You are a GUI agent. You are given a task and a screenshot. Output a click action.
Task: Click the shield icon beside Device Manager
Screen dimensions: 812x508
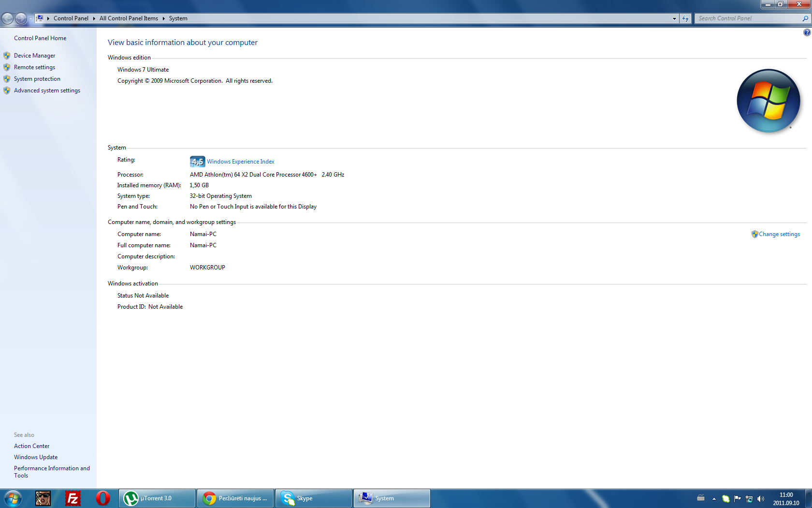coord(7,56)
